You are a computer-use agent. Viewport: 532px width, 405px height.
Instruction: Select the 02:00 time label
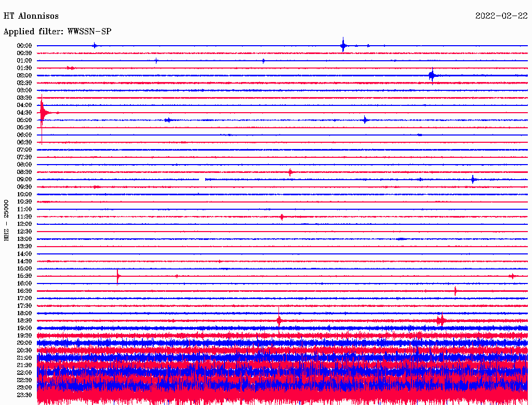tap(24, 76)
